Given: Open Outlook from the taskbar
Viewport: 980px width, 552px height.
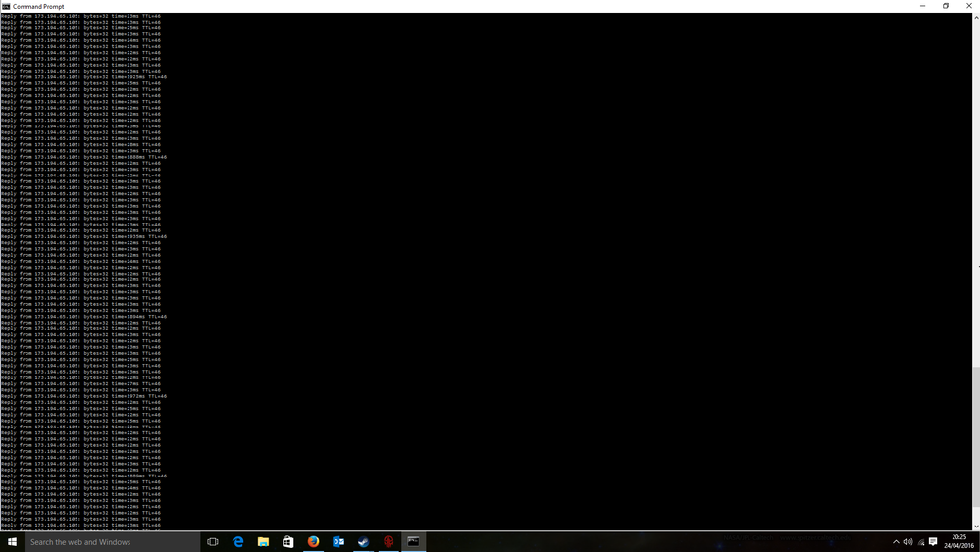Looking at the screenshot, I should point(338,542).
